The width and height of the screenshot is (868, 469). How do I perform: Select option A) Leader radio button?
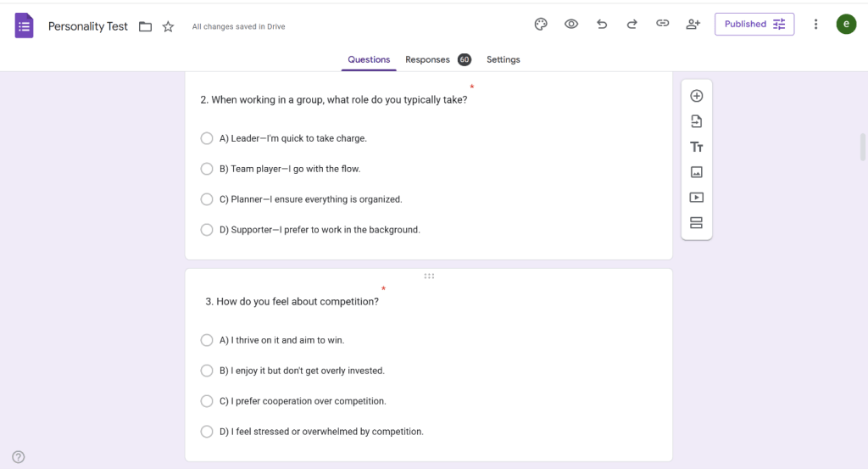coord(207,138)
